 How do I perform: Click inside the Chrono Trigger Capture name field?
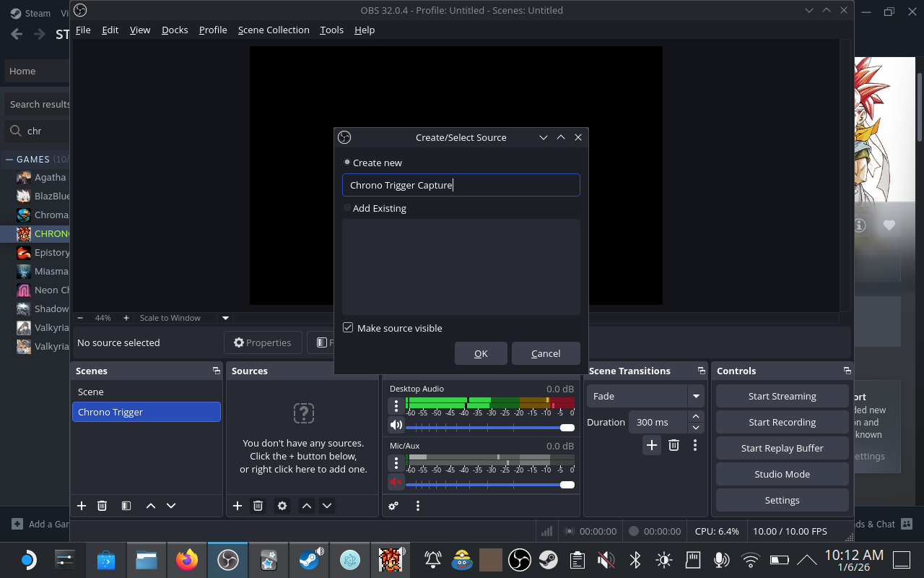[x=461, y=185]
